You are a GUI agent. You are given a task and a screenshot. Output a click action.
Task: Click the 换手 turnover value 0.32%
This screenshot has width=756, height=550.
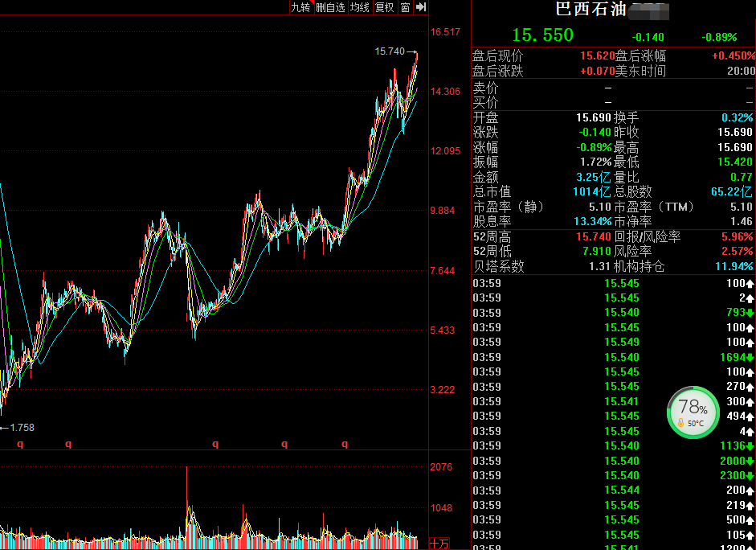coord(738,117)
